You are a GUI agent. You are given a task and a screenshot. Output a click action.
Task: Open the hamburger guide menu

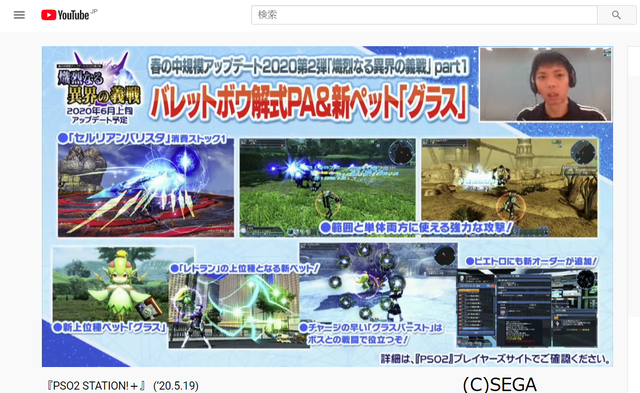click(x=19, y=15)
